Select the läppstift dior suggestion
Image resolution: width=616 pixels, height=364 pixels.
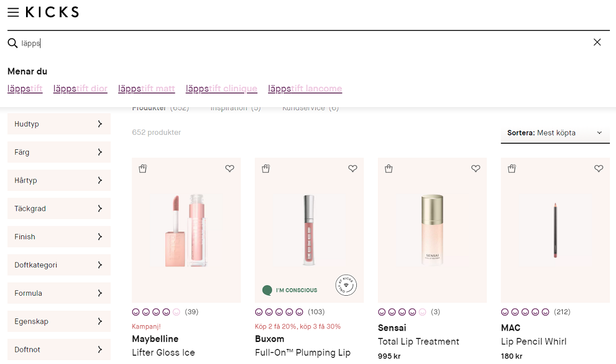coord(80,89)
